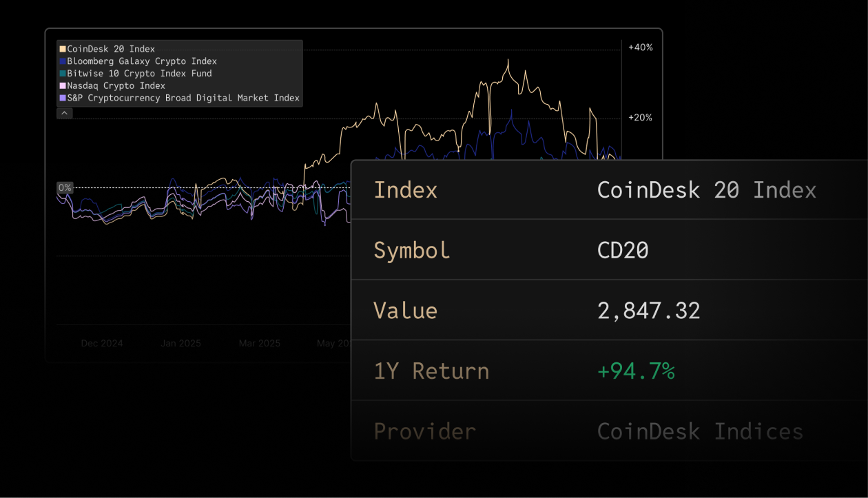Click the +20% y-axis label
Image resolution: width=868 pixels, height=498 pixels.
coord(640,118)
